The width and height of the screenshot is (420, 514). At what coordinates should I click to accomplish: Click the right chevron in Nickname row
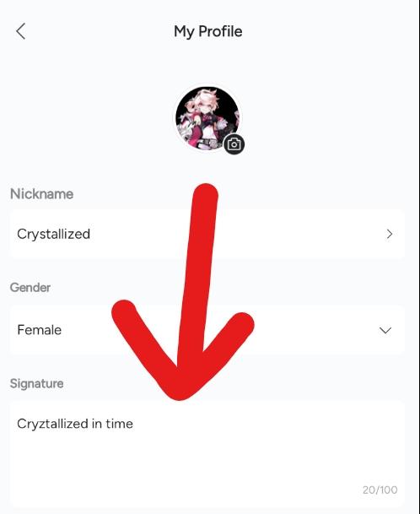pos(389,234)
